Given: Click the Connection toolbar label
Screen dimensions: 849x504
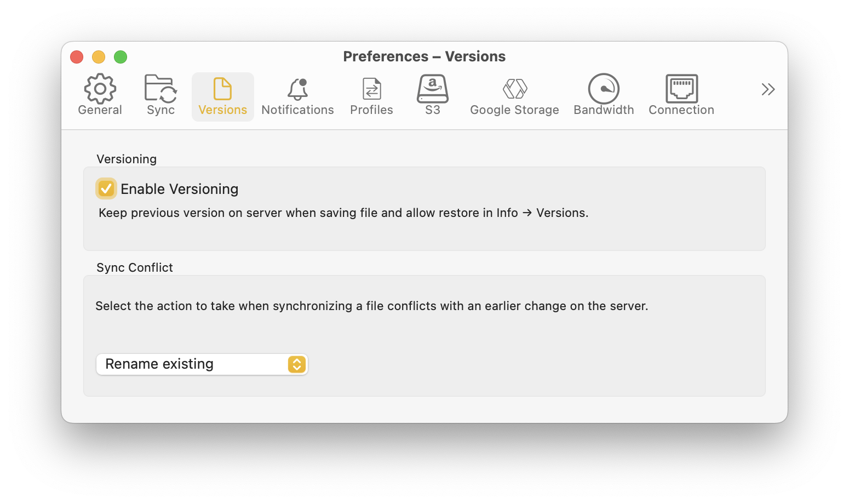Looking at the screenshot, I should click(x=681, y=110).
